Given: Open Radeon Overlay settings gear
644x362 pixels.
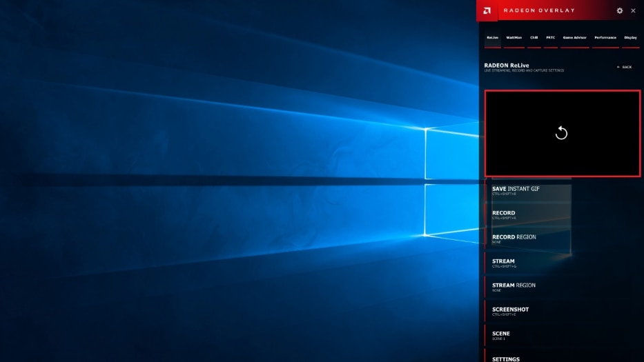Looking at the screenshot, I should coord(619,10).
